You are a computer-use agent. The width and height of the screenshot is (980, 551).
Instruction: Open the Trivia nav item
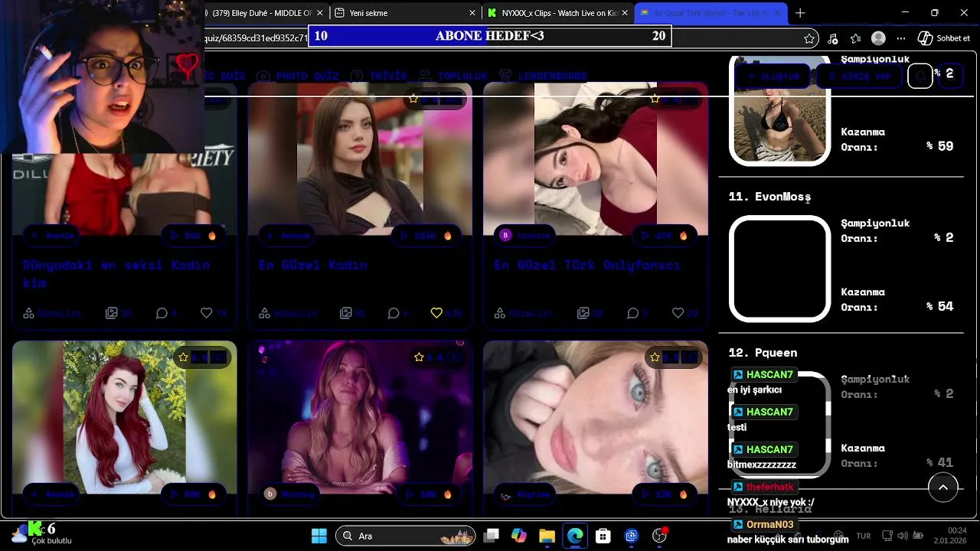[379, 76]
